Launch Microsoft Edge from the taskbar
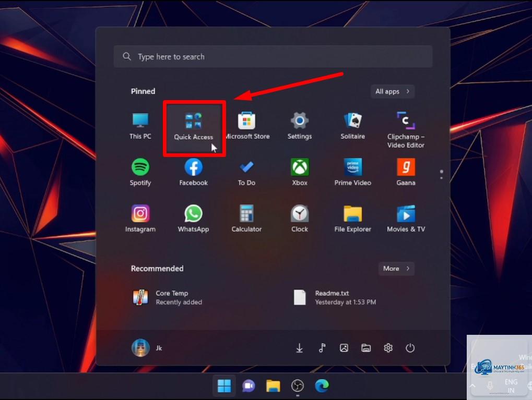The height and width of the screenshot is (400, 532). point(322,386)
